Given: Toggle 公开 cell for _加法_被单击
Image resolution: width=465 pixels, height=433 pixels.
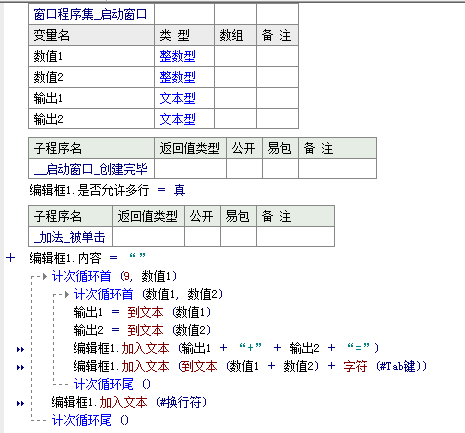Looking at the screenshot, I should 202,237.
